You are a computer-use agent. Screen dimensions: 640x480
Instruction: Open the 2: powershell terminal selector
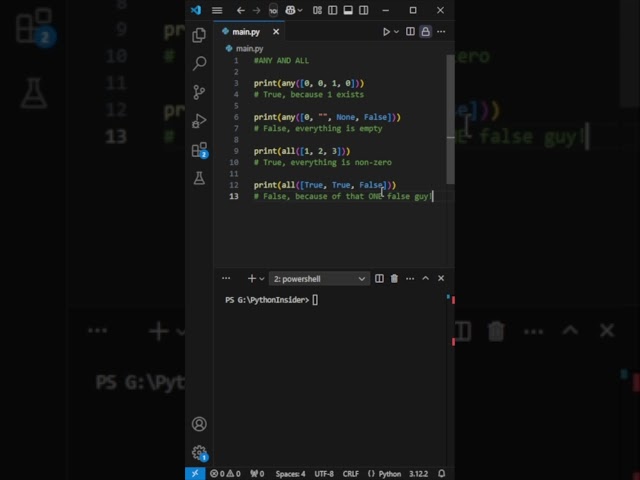[x=319, y=279]
